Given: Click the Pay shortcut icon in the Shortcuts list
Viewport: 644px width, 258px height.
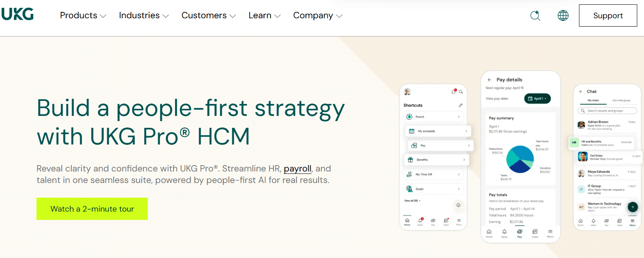Looking at the screenshot, I should click(x=414, y=146).
